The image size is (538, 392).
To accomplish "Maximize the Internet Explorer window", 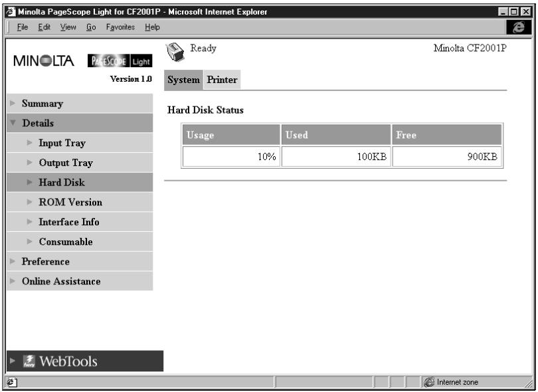I will click(513, 12).
